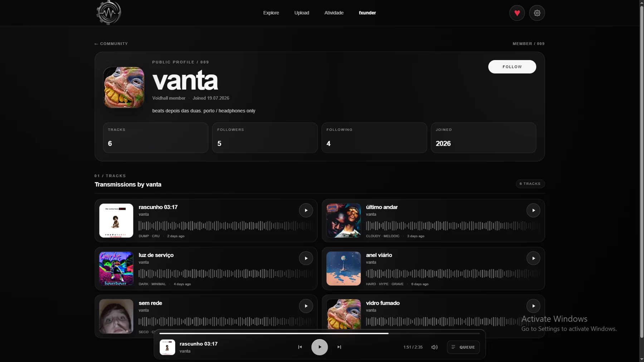
Task: Open the settings gear icon
Action: pos(537,13)
